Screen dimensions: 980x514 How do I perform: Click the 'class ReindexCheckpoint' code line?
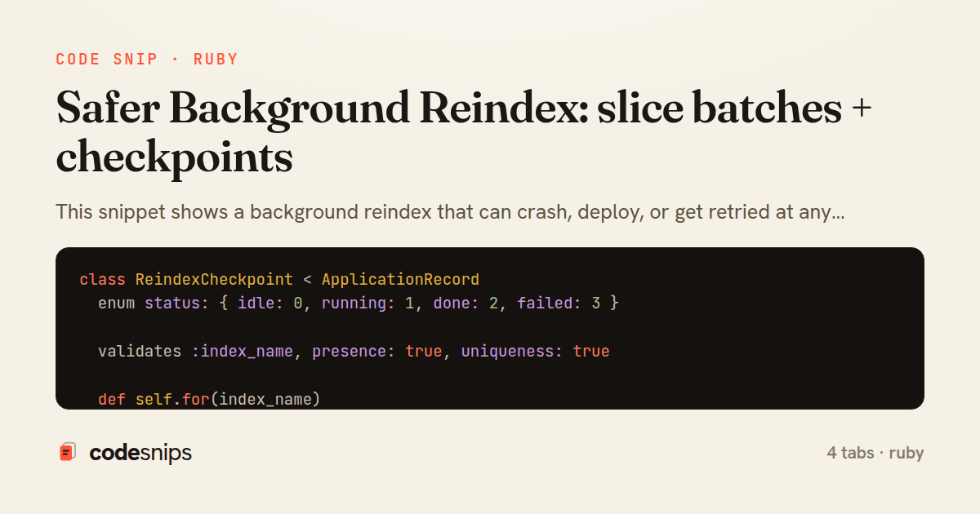point(279,280)
